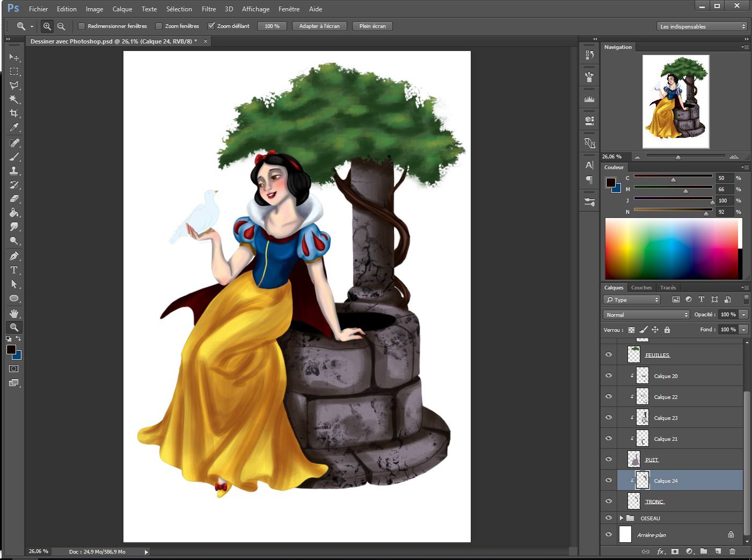752x560 pixels.
Task: Select the Hand tool
Action: (x=14, y=313)
